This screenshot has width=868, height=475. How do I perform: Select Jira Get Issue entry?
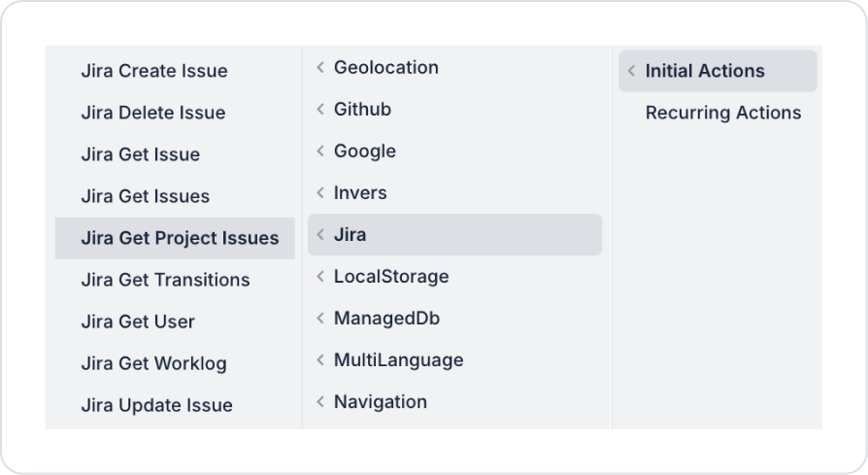pos(141,154)
